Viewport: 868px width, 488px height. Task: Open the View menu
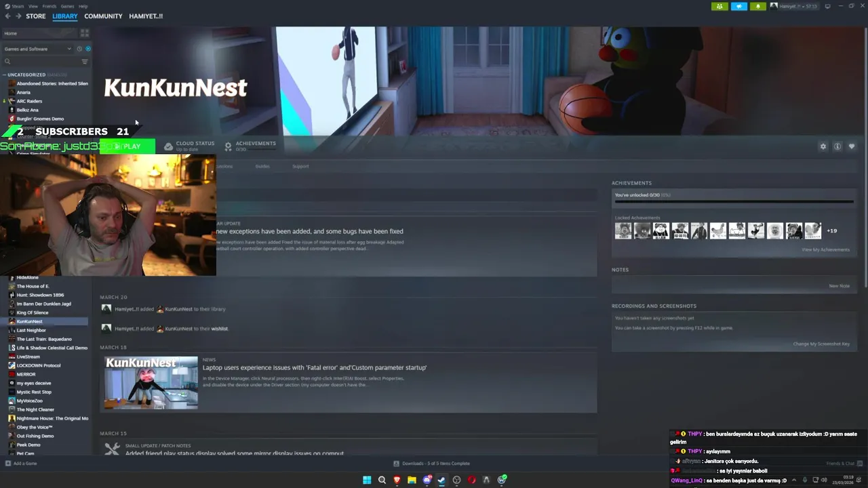tap(33, 6)
